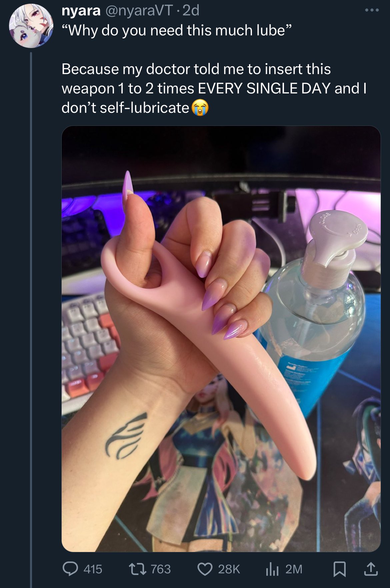Click the 28K likes count
Image resolution: width=390 pixels, height=588 pixels.
pyautogui.click(x=229, y=569)
